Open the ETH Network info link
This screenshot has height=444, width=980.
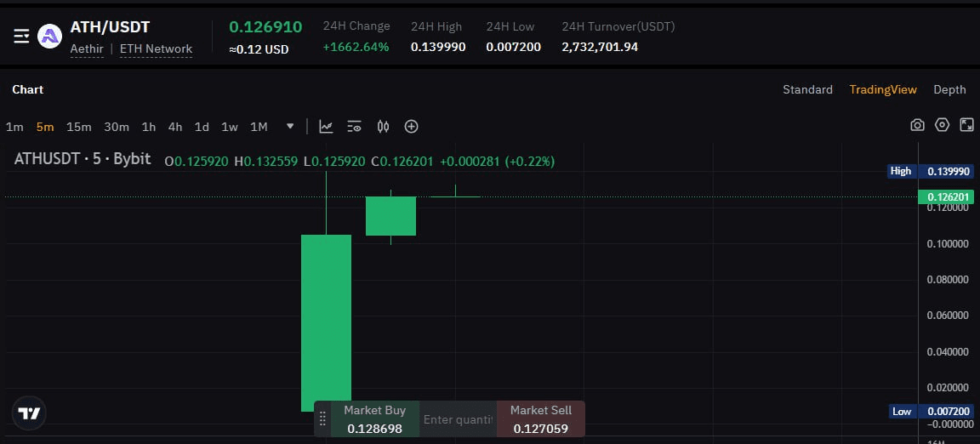coord(156,48)
